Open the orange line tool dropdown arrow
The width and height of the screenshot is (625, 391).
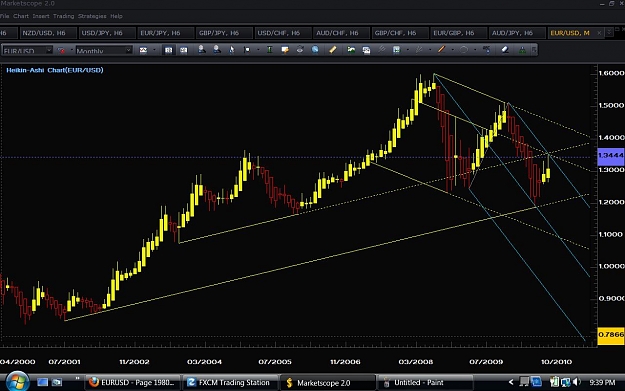tap(452, 50)
